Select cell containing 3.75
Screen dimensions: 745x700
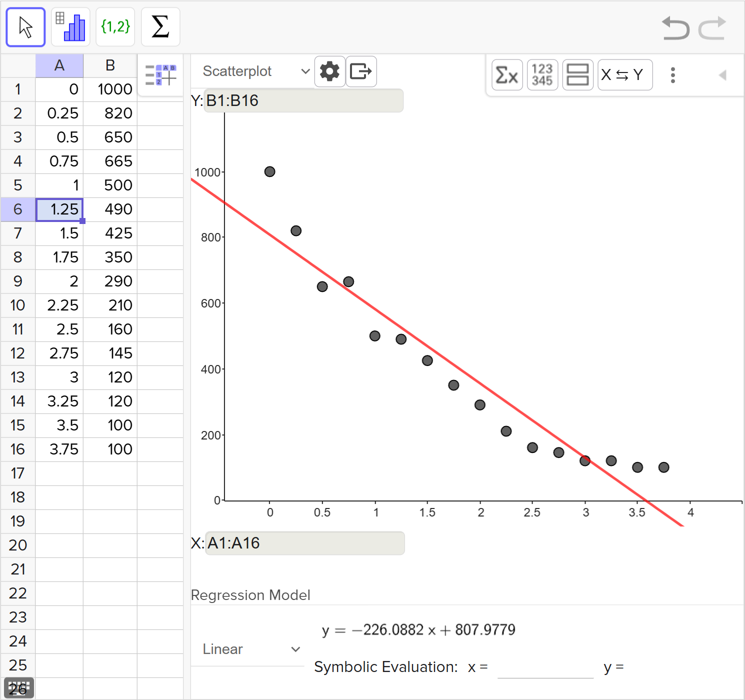tap(59, 449)
